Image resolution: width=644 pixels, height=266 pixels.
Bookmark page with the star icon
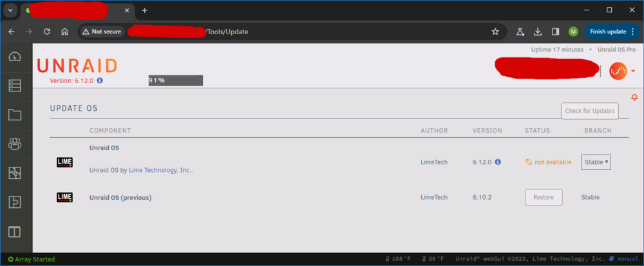(495, 32)
